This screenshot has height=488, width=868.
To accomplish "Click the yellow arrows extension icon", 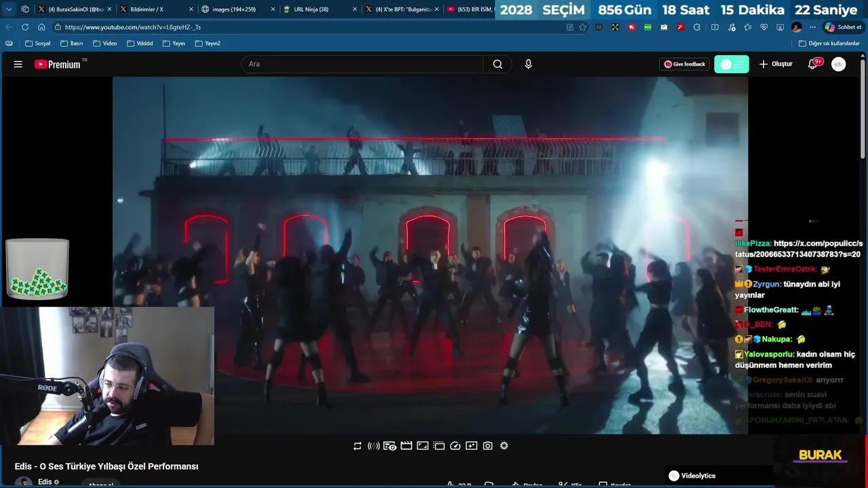I will pos(615,27).
